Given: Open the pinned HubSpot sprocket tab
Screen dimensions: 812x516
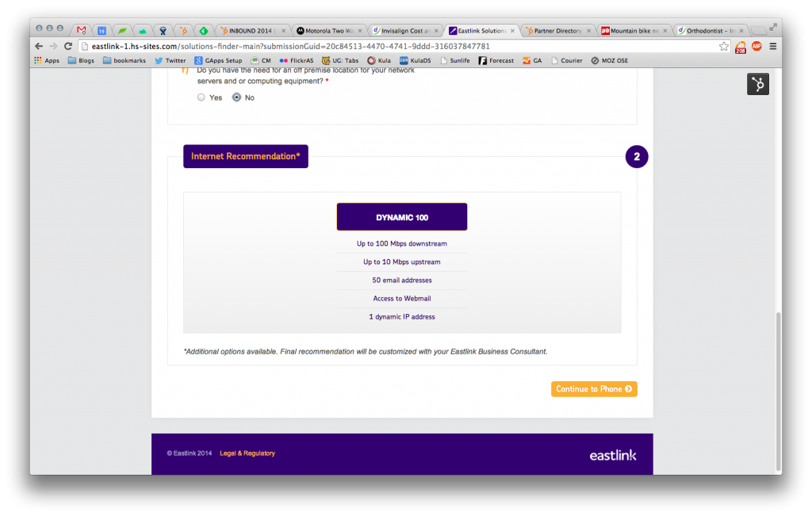Looking at the screenshot, I should click(183, 31).
